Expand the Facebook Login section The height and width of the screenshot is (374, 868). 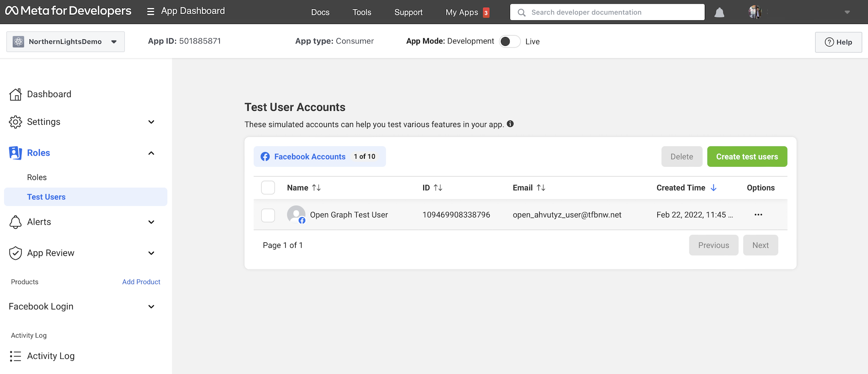click(151, 307)
